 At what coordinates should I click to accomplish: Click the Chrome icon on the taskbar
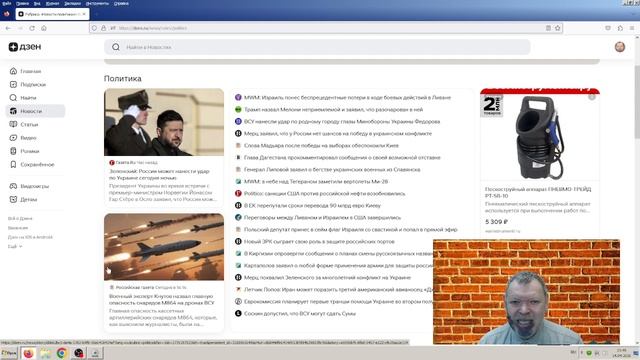point(62,353)
